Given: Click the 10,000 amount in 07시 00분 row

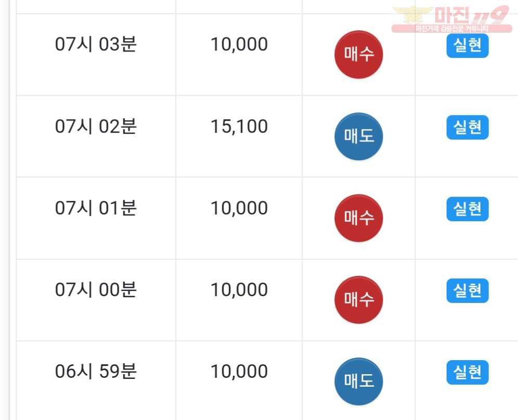Looking at the screenshot, I should [x=239, y=290].
